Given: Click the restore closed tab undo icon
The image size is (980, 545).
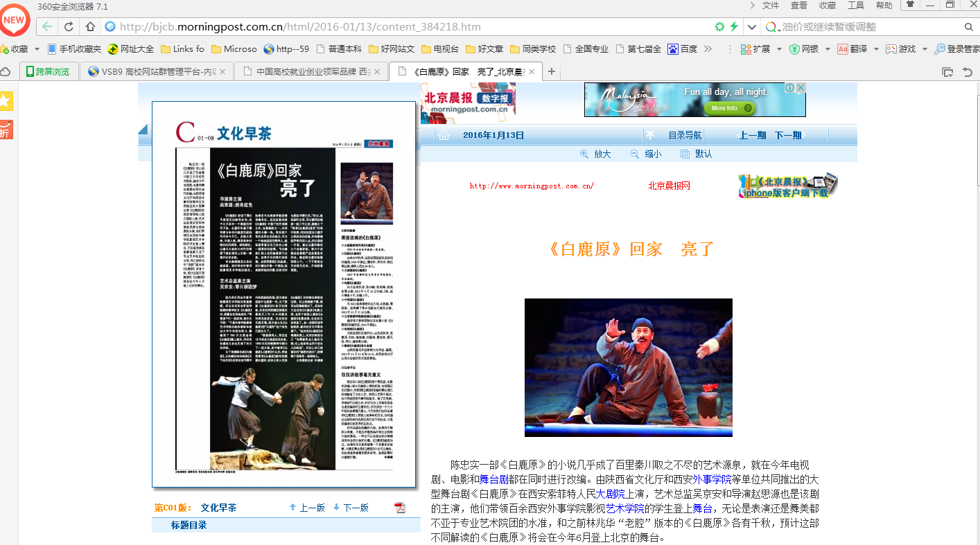Looking at the screenshot, I should (968, 71).
